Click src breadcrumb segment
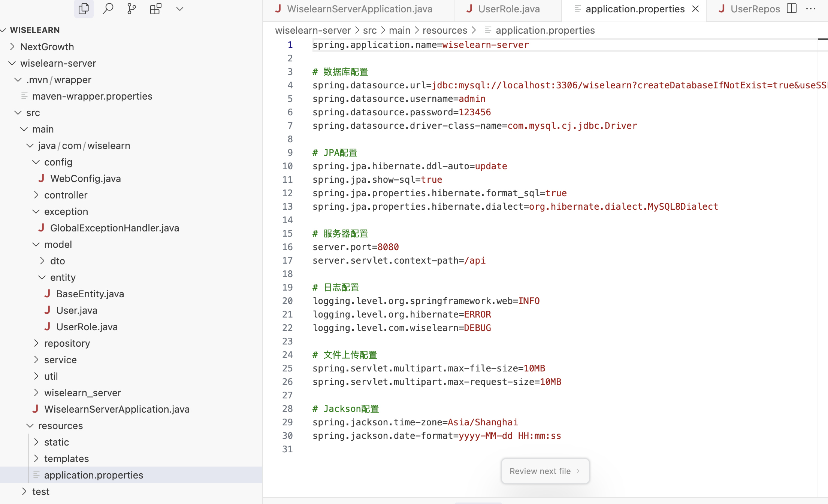The image size is (828, 504). [370, 30]
